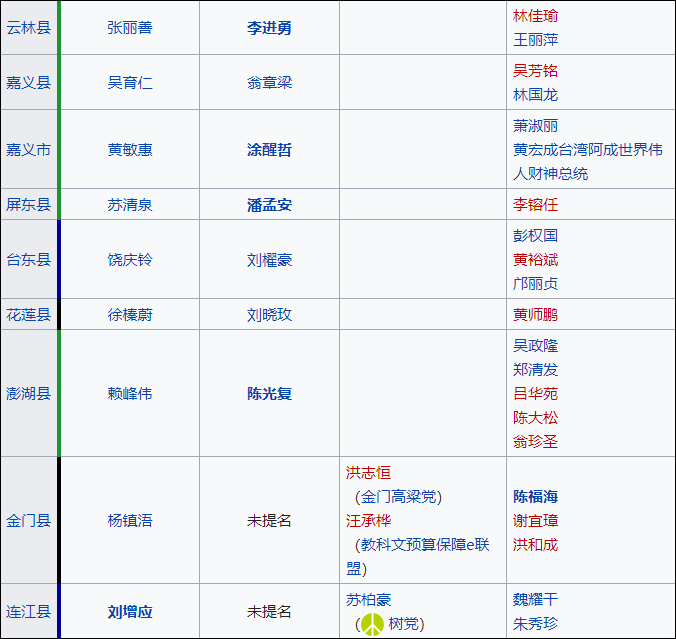Screen dimensions: 676x639
Task: Click the bold 涂醒哲 link
Action: 269,150
